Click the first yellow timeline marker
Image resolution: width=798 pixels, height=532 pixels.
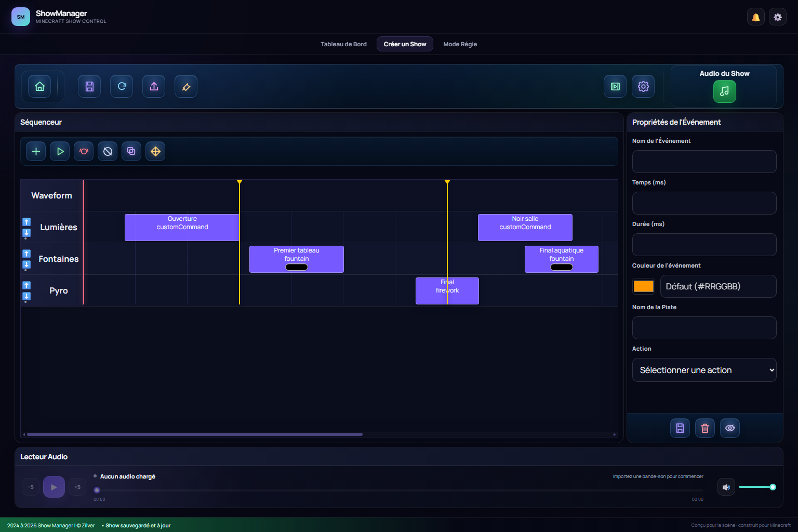pos(240,182)
